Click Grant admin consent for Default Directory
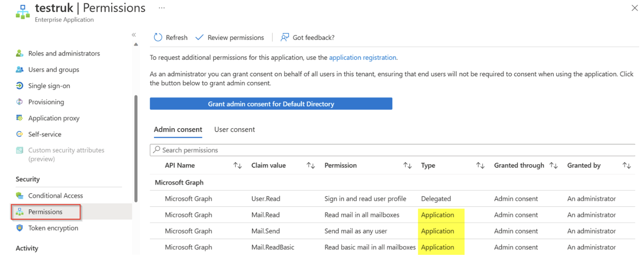Image resolution: width=644 pixels, height=264 pixels. (271, 104)
